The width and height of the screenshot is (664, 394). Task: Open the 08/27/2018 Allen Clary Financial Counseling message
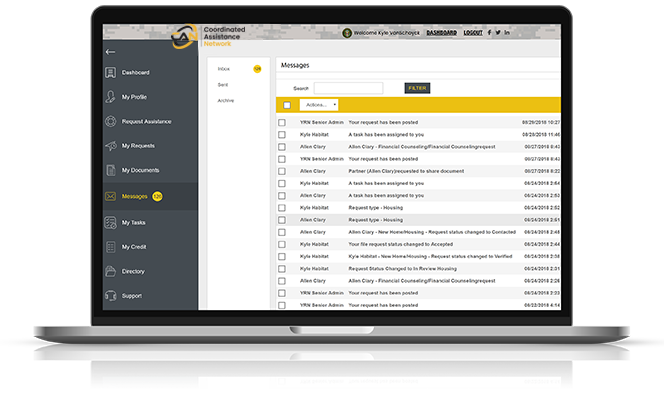(422, 147)
